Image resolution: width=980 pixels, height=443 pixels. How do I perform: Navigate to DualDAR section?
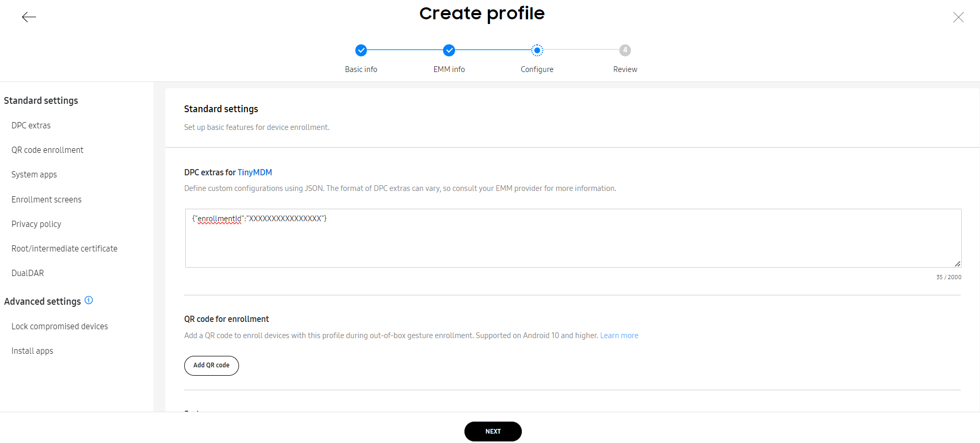click(x=28, y=273)
